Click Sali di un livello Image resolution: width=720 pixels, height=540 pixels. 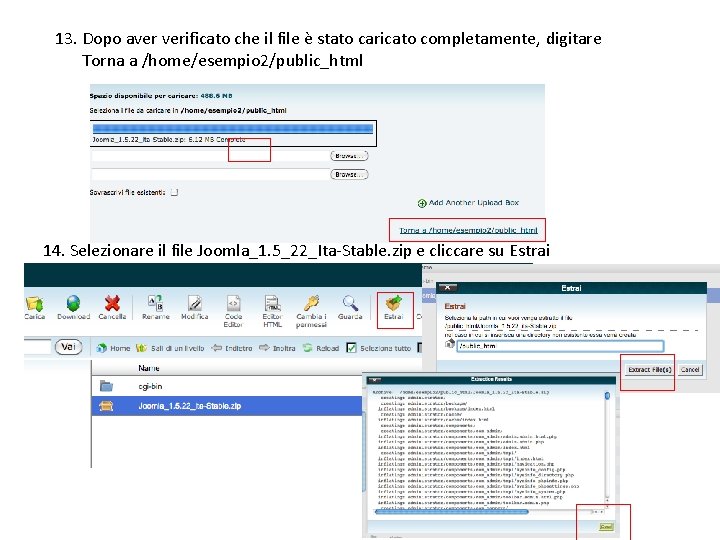click(170, 348)
